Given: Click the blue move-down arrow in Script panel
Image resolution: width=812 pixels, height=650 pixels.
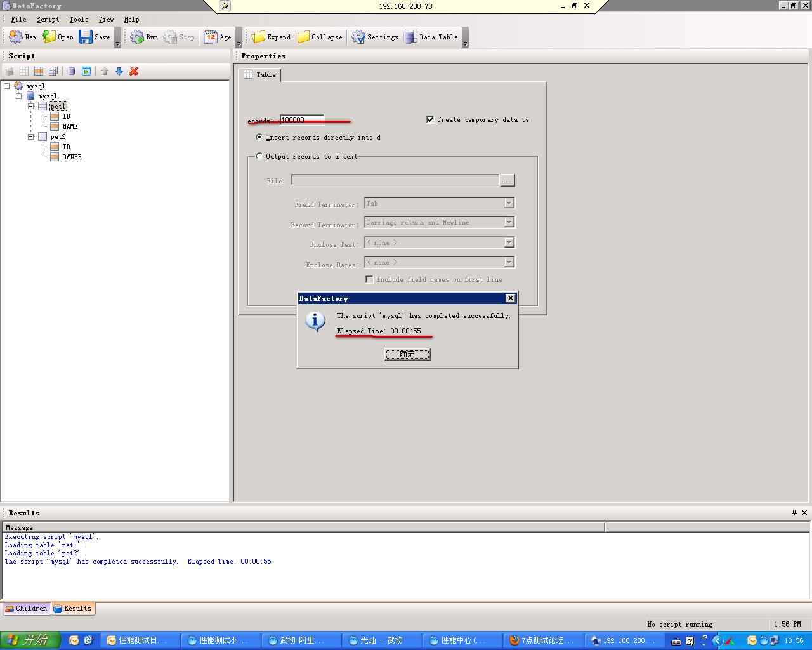Looking at the screenshot, I should click(119, 71).
